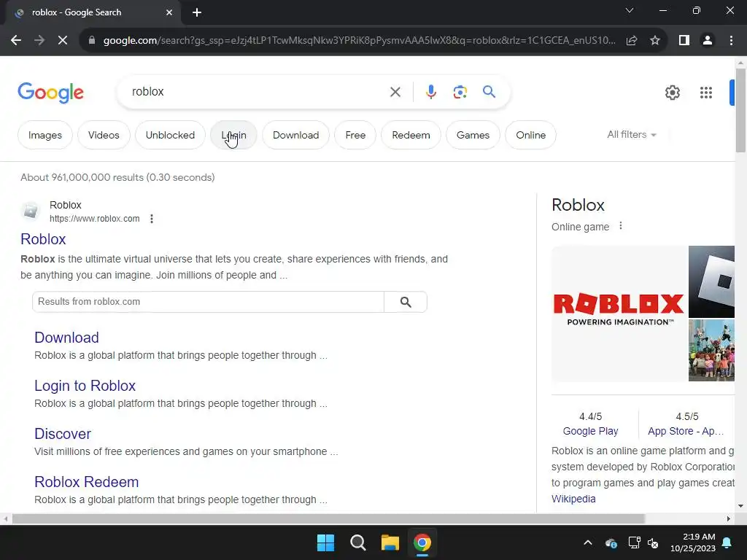The height and width of the screenshot is (560, 747).
Task: Open options for Roblox result
Action: (152, 219)
